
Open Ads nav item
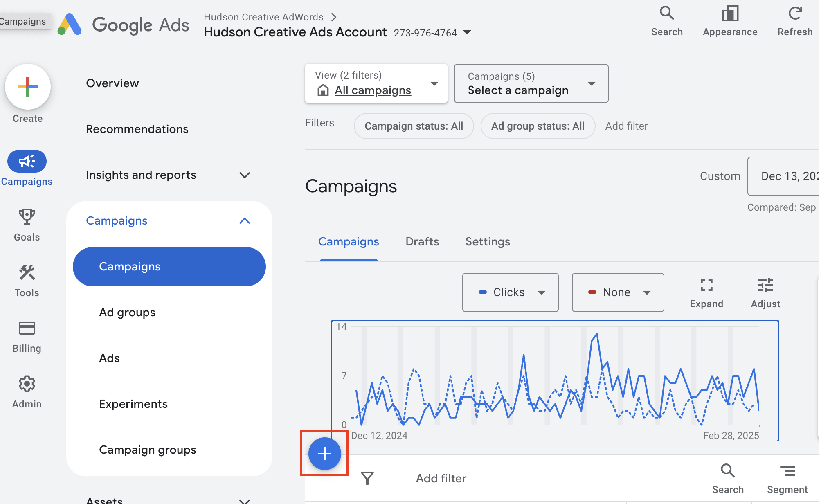109,358
